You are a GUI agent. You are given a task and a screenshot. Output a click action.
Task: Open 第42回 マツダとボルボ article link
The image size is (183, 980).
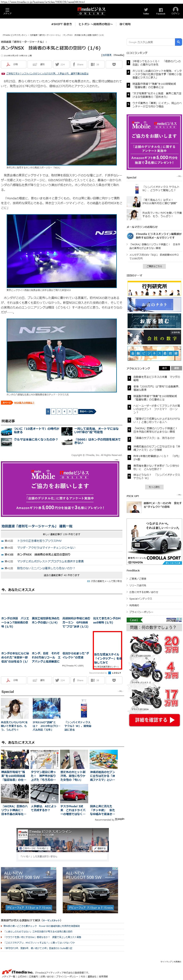[x=50, y=561]
